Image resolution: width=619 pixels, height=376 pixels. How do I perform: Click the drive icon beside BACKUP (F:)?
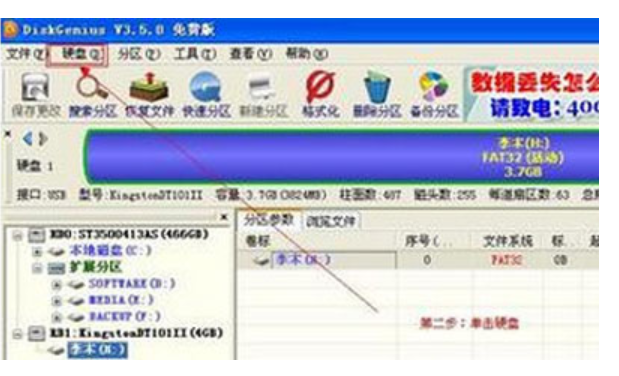point(76,317)
